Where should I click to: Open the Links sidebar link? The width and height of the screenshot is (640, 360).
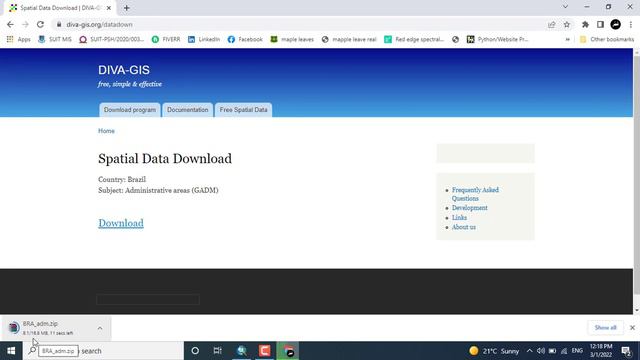click(459, 218)
